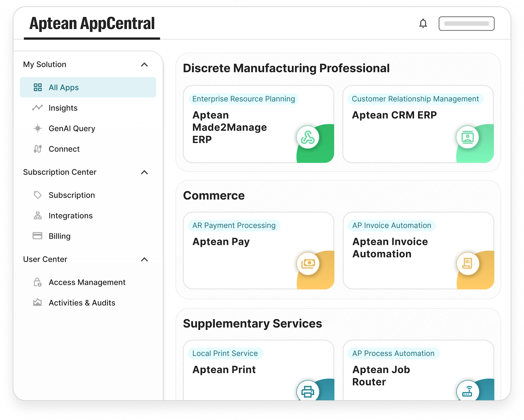This screenshot has width=524, height=420.
Task: Open Activities & Audits
Action: pyautogui.click(x=88, y=303)
